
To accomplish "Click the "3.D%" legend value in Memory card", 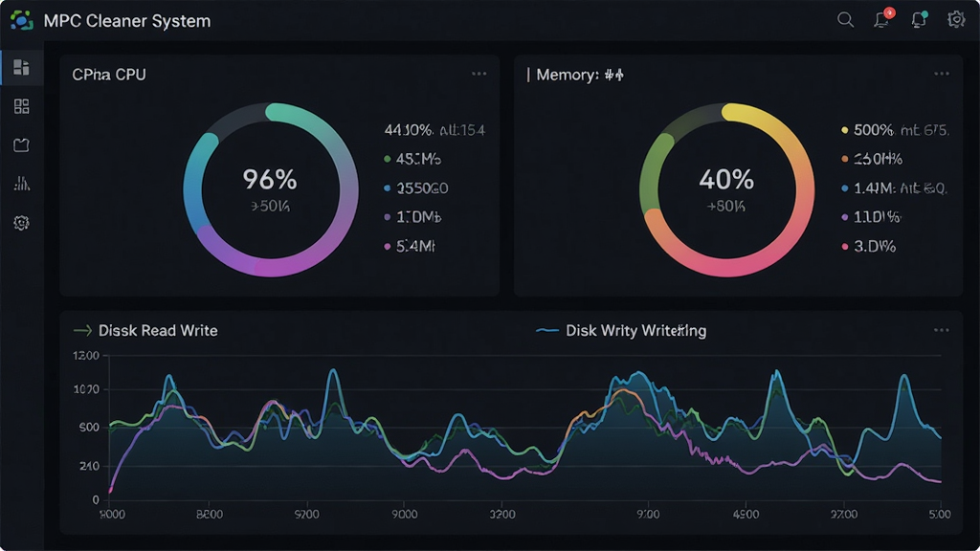I will tap(875, 246).
